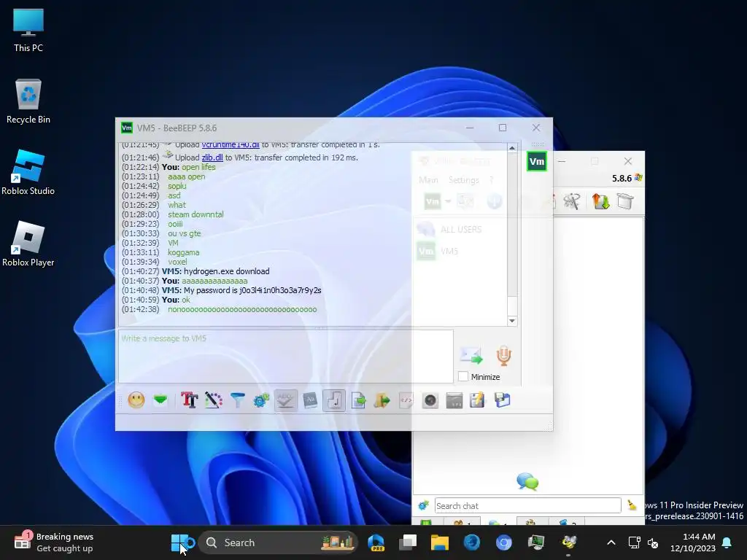
Task: Click the 'ou vs gte' chat line
Action: (x=185, y=233)
